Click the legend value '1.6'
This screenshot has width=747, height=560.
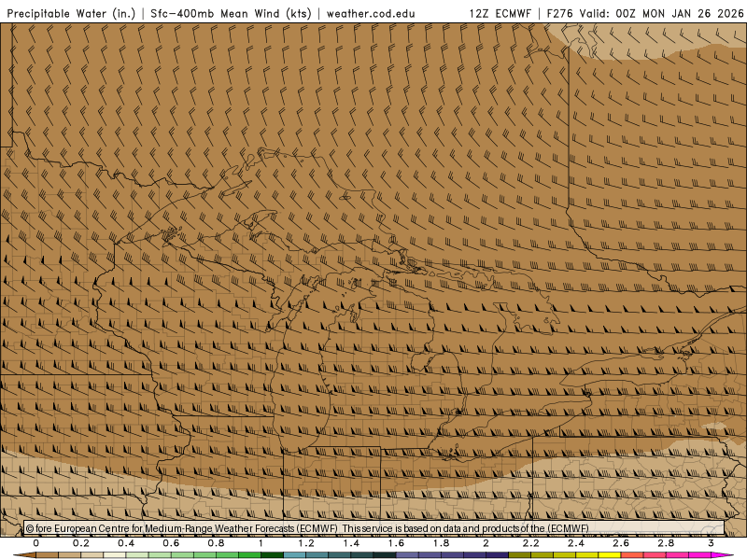(396, 543)
